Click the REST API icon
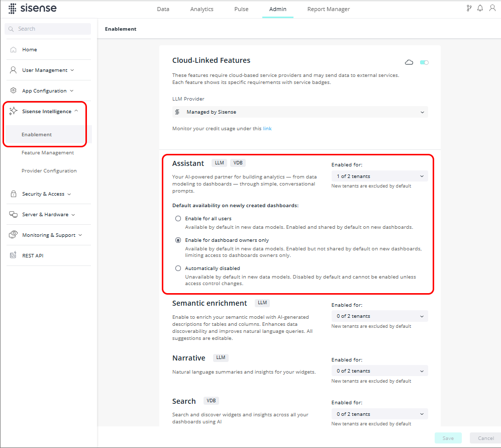The image size is (501, 448). (x=13, y=255)
